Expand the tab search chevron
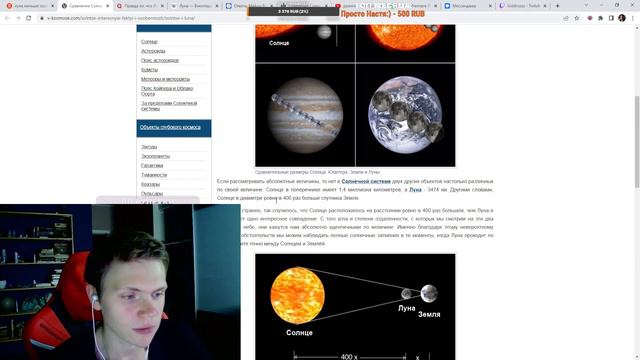The image size is (640, 360). [586, 5]
